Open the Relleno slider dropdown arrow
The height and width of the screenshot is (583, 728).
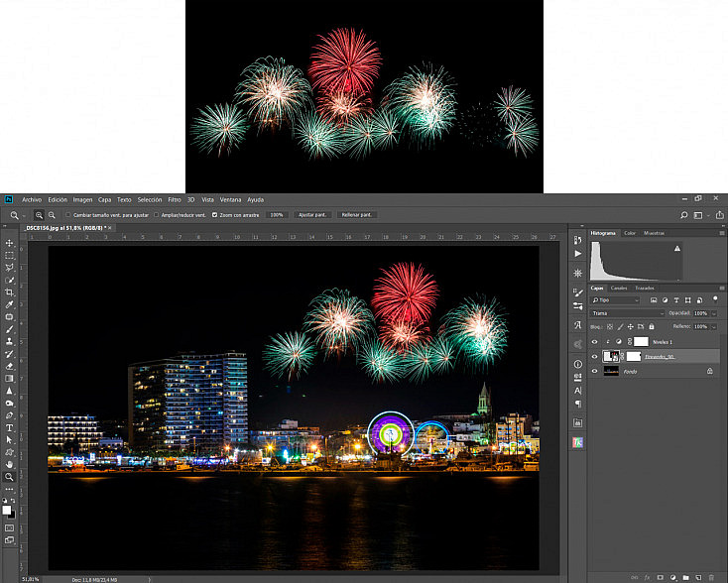click(714, 327)
